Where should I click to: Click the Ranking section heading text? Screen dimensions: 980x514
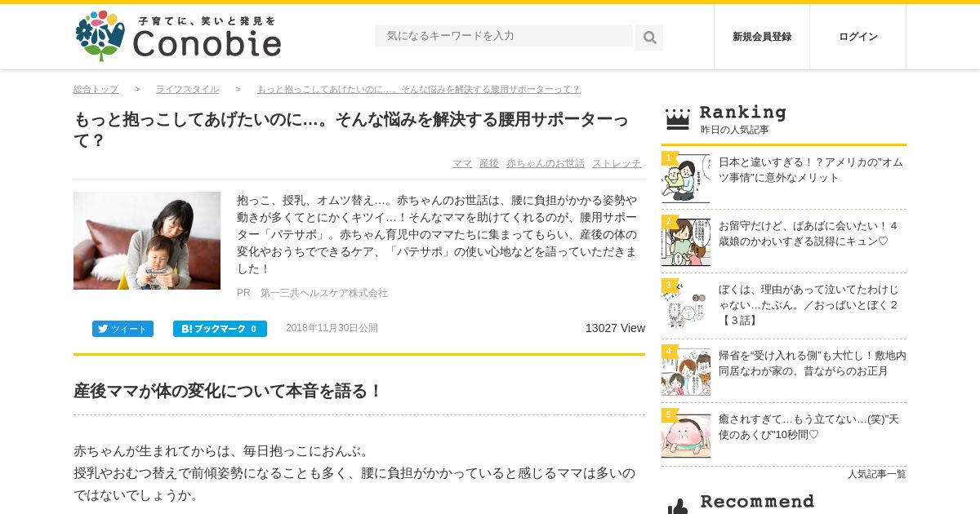742,113
